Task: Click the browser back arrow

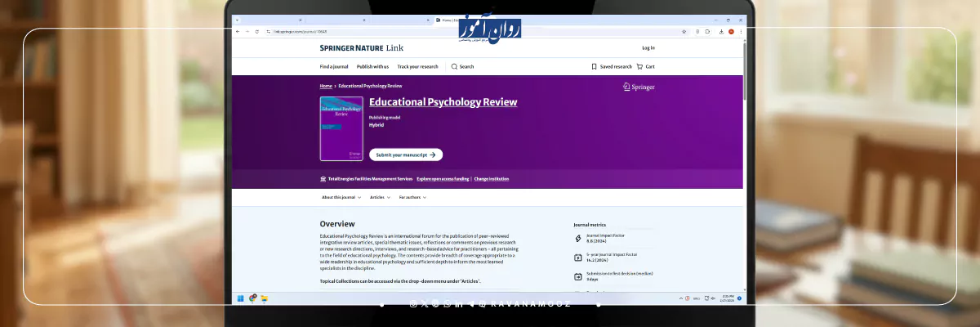Action: 238,31
